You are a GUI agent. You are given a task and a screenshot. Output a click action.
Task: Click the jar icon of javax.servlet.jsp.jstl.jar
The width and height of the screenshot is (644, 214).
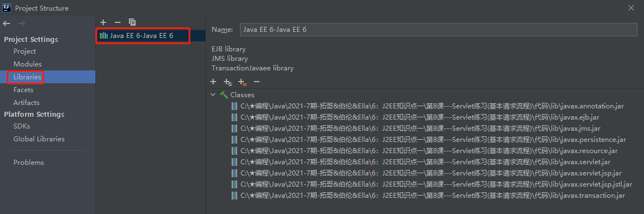pos(234,184)
